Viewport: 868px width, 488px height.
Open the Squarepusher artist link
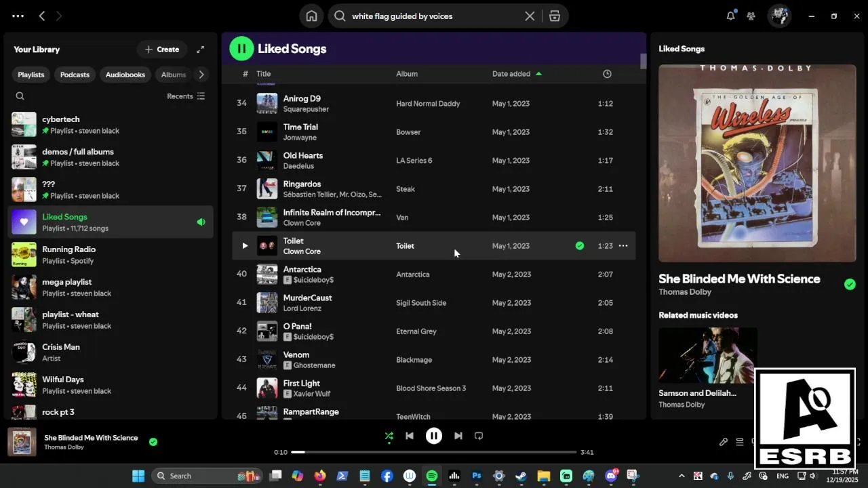coord(306,109)
